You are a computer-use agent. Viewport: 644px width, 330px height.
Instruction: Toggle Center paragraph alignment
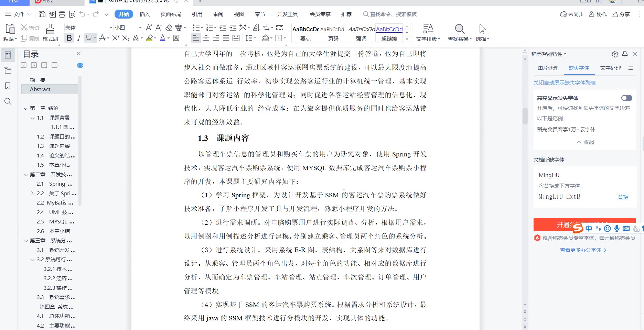(206, 38)
